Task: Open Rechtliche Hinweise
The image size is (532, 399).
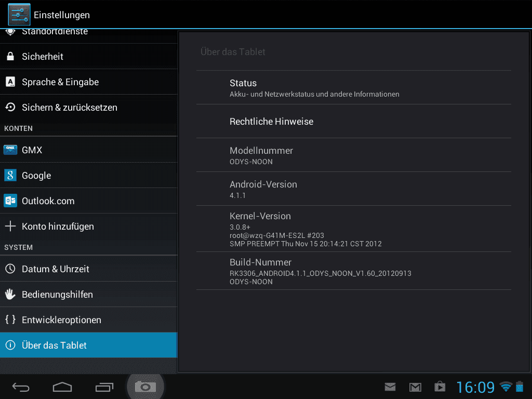Action: (x=353, y=121)
